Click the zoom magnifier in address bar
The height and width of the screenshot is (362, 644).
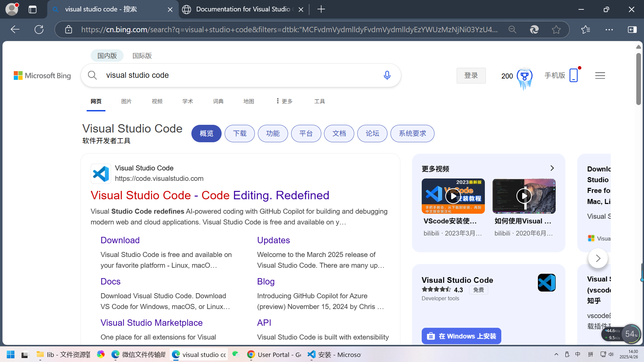[x=512, y=30]
